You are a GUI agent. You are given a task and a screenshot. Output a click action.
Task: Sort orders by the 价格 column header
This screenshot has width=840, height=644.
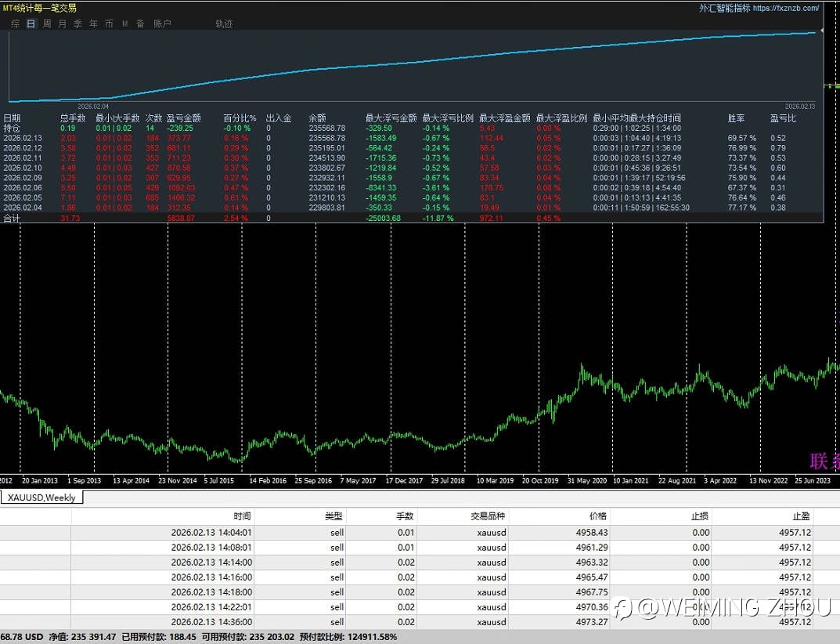597,516
